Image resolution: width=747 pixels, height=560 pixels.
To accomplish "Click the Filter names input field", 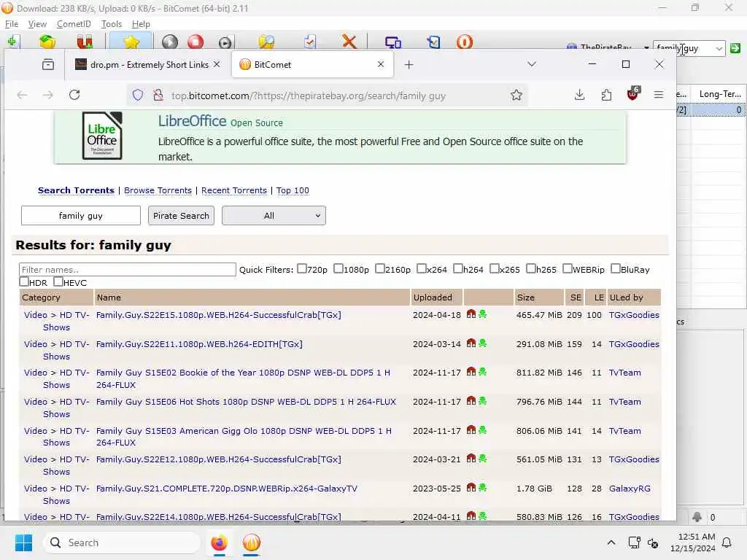I will pyautogui.click(x=127, y=270).
